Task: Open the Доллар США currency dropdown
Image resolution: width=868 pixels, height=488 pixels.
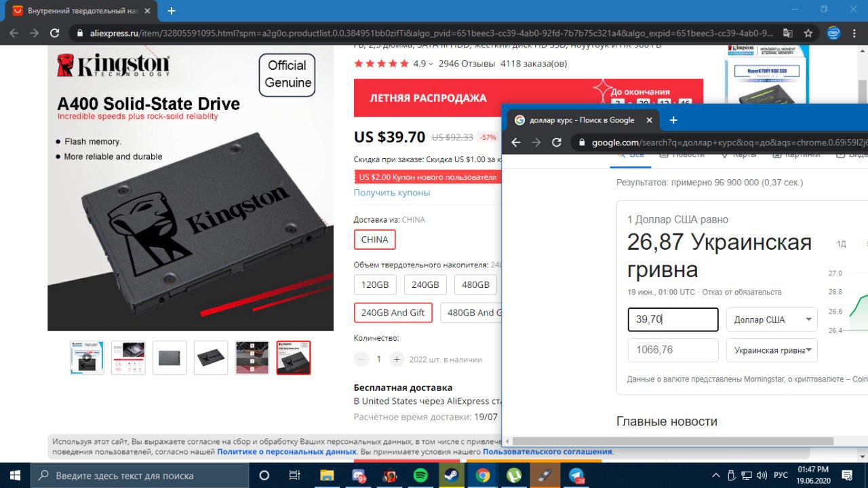Action: 772,320
